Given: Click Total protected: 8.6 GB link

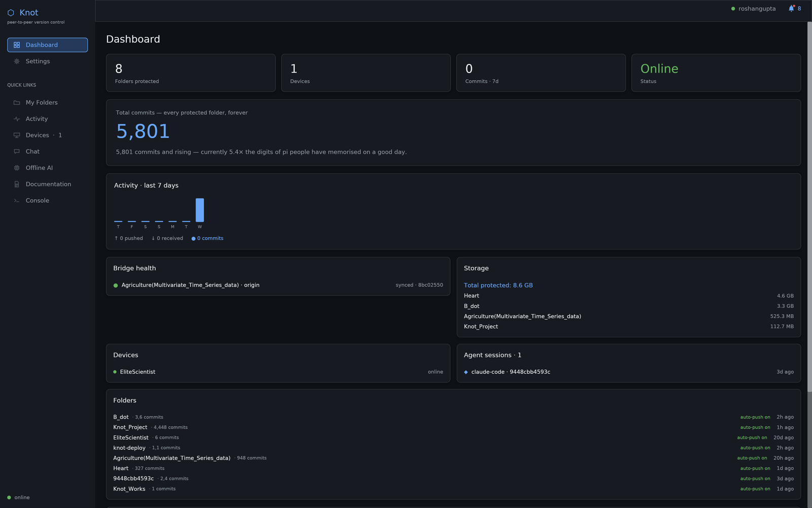Looking at the screenshot, I should tap(498, 285).
